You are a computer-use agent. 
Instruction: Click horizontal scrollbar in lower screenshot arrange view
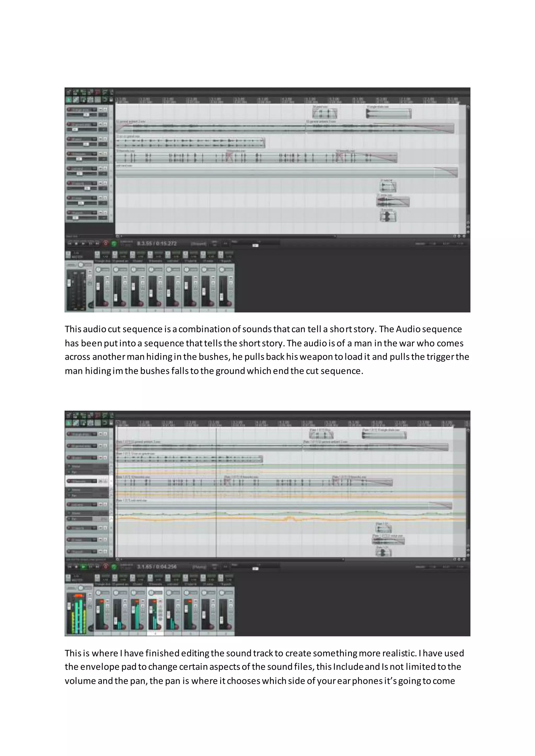(232, 559)
